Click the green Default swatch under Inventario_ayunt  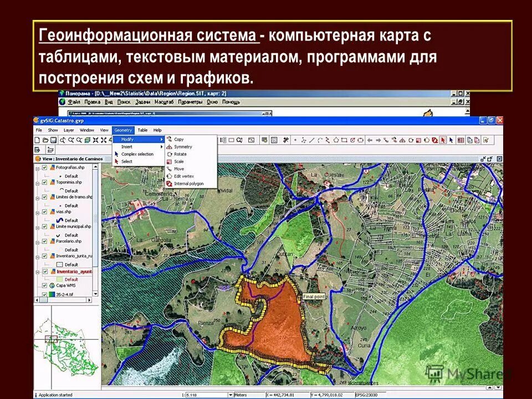[x=60, y=278]
